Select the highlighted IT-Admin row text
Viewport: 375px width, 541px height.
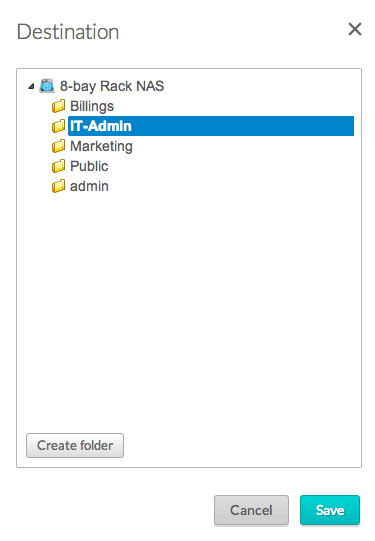101,126
